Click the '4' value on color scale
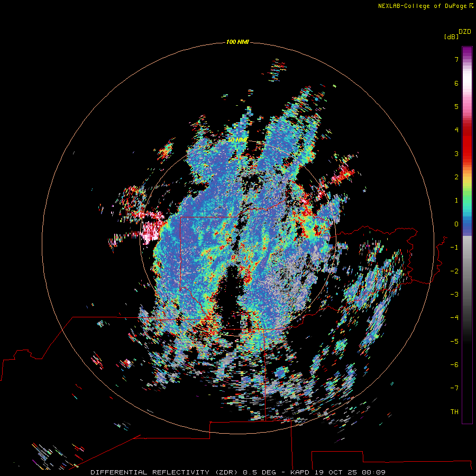Screen dimensions: 476x476 pyautogui.click(x=456, y=130)
